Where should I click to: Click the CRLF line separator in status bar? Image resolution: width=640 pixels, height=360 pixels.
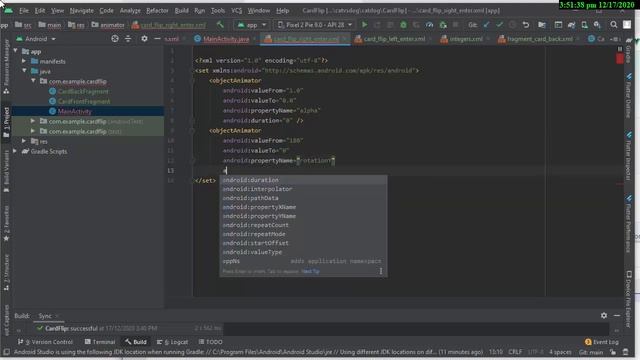pyautogui.click(x=515, y=352)
